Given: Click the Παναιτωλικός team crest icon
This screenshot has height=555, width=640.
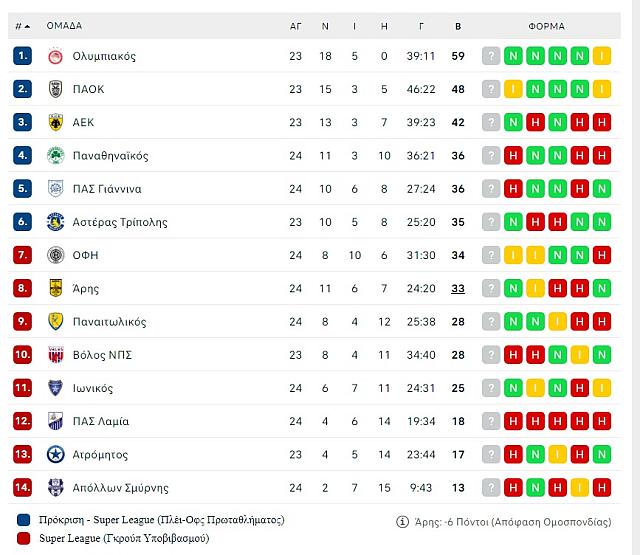Looking at the screenshot, I should click(x=56, y=321).
